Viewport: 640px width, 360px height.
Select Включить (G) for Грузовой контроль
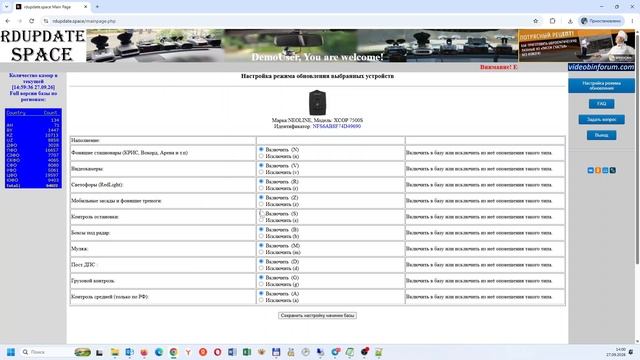[261, 277]
